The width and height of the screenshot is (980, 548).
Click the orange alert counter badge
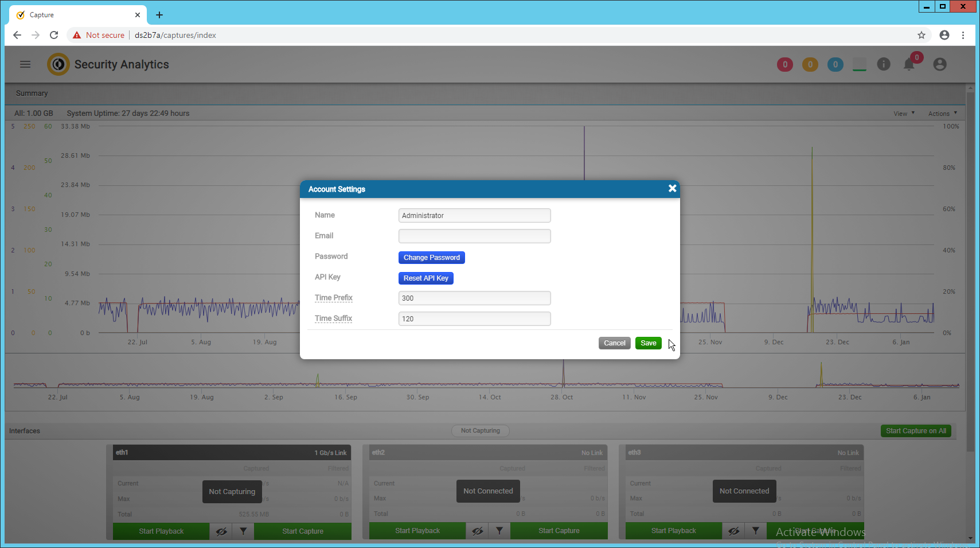click(810, 65)
